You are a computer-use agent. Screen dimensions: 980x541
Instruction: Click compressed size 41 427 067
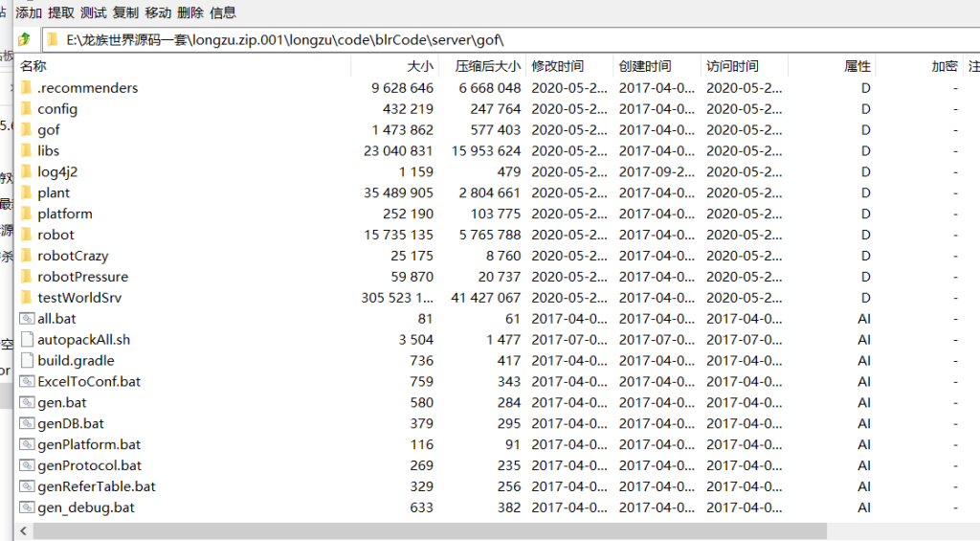pos(485,297)
